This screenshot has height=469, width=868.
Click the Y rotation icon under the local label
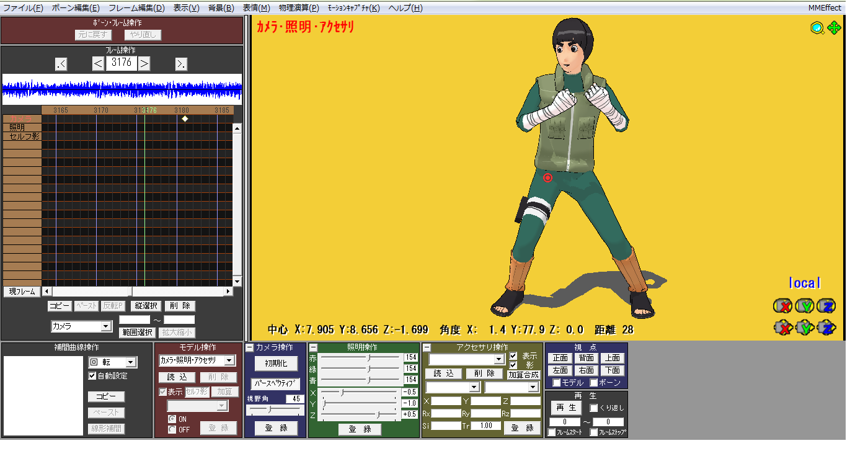[x=804, y=306]
